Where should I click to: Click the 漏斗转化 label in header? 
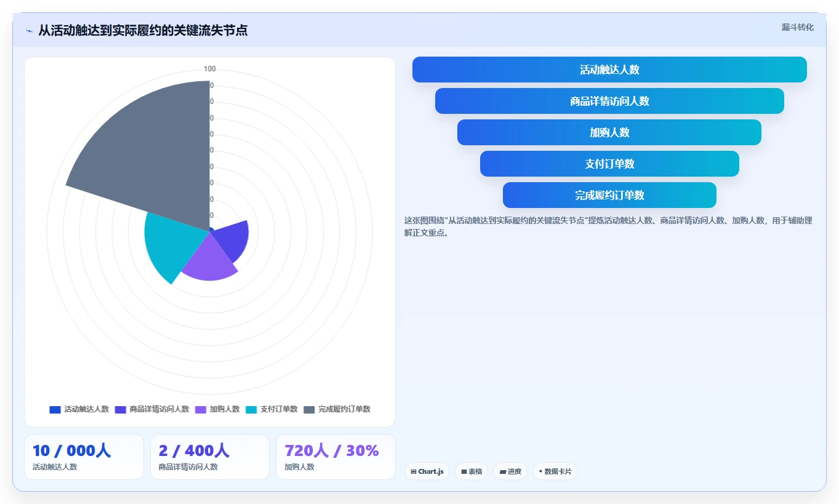click(798, 27)
